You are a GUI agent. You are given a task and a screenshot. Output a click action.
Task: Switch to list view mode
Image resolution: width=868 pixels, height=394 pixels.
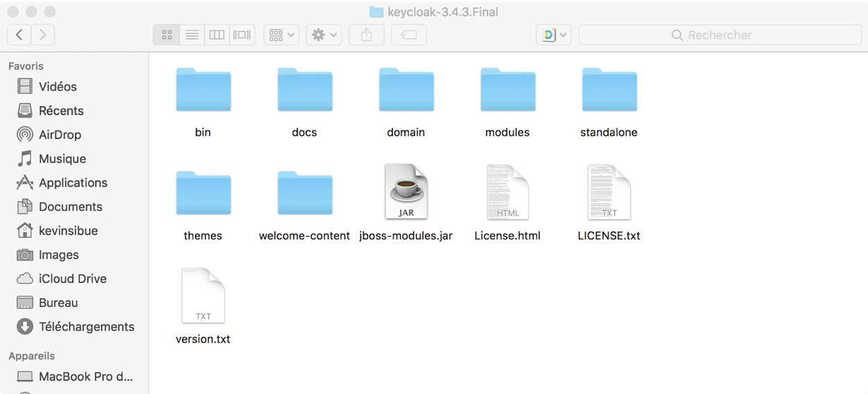192,35
